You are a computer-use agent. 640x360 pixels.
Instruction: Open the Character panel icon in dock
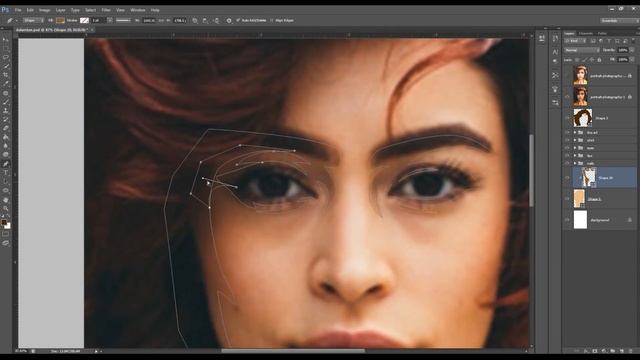pyautogui.click(x=555, y=52)
